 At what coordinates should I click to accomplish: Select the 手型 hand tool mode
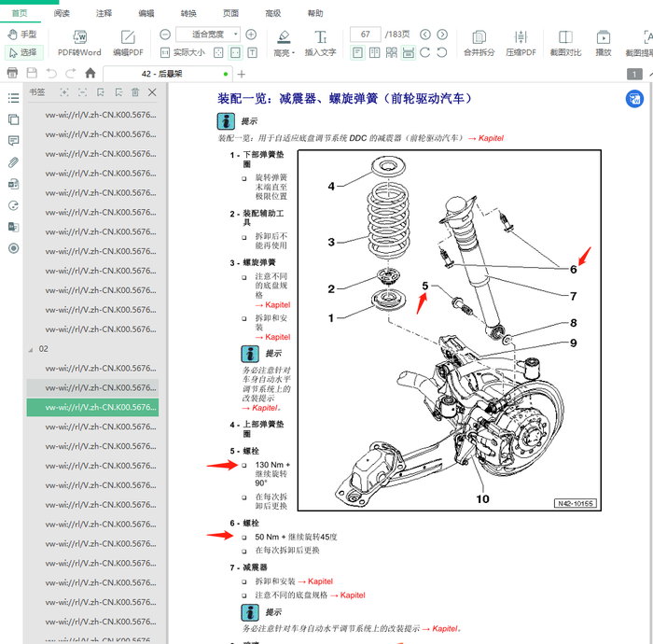[21, 35]
